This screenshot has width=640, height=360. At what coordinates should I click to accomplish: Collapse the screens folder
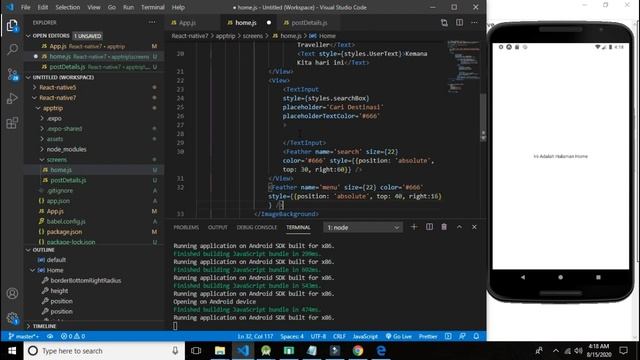(56, 160)
